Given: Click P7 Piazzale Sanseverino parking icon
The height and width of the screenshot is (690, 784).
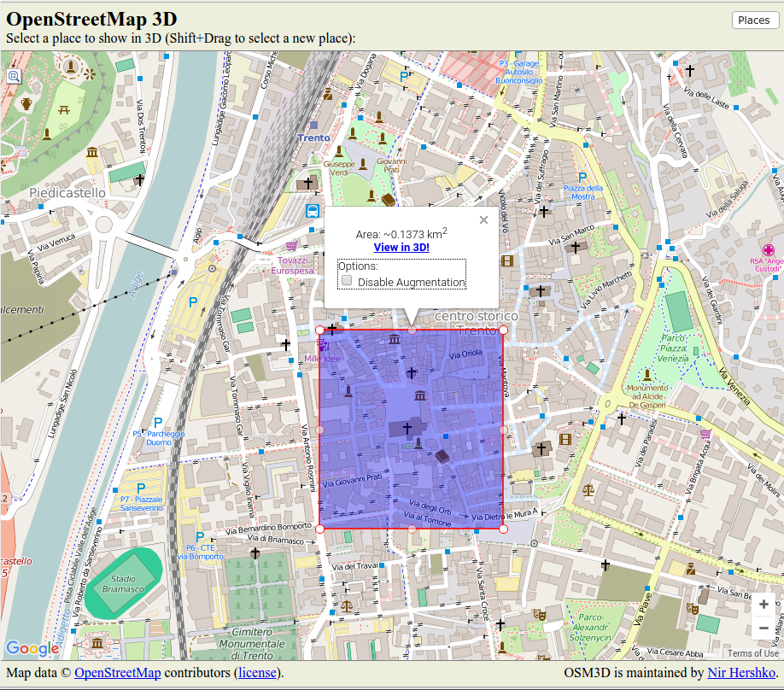Looking at the screenshot, I should (x=141, y=488).
